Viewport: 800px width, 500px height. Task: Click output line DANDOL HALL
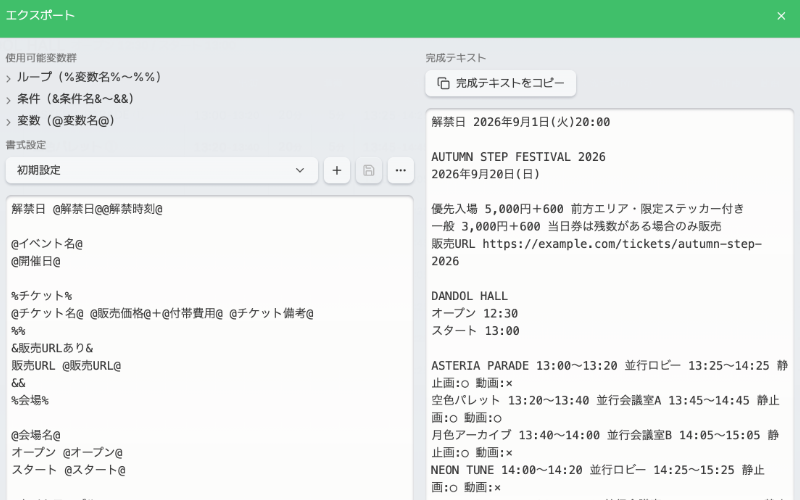coord(469,296)
